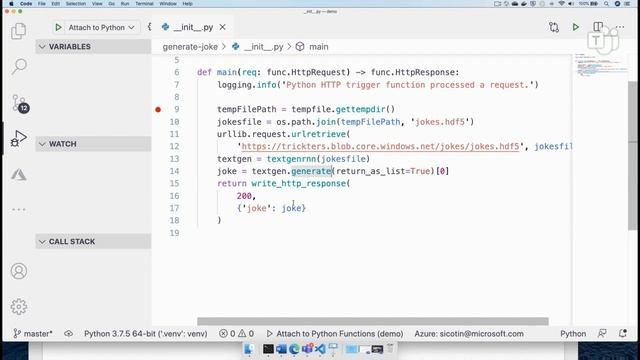Screen dimensions: 640x360
Task: Close the __init__.py tab
Action: pyautogui.click(x=222, y=27)
